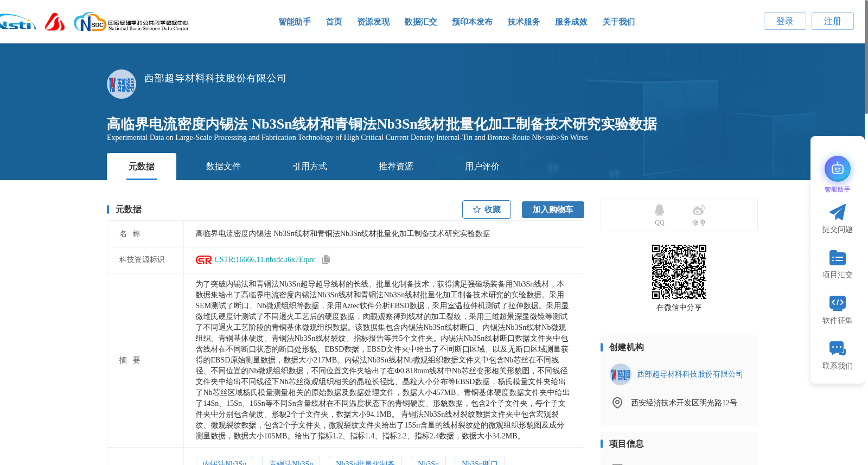Open the CSTR:16666.11.nbsdc.i6x7Equv link
The image size is (868, 465).
[265, 260]
